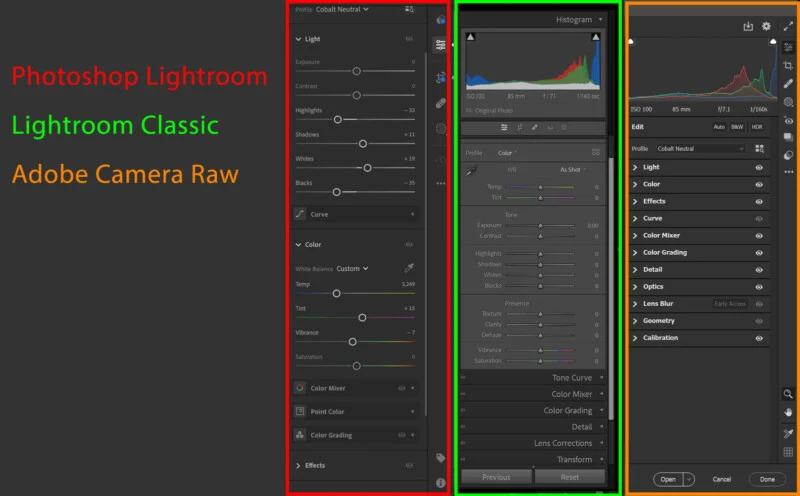Open the Tone Curve panel in Lightroom Classic

(571, 378)
